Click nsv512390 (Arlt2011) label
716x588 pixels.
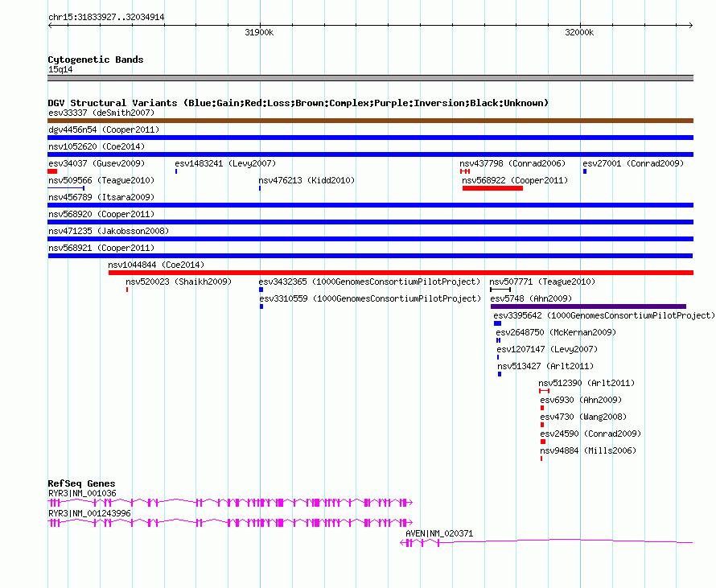[x=586, y=383]
